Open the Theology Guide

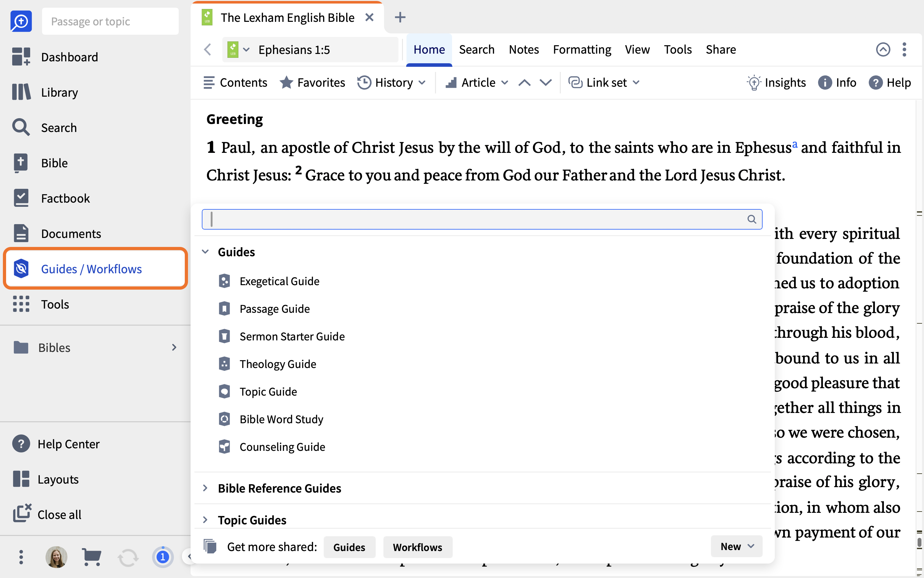[267, 364]
